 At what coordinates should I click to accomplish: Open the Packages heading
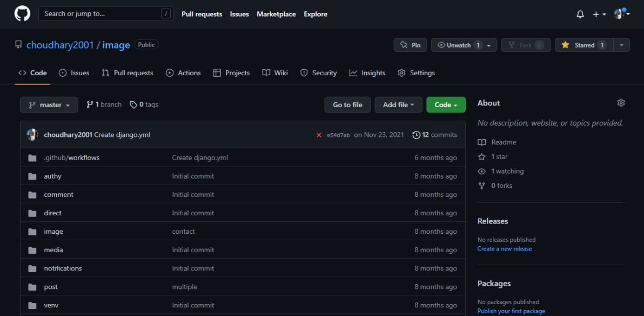(x=494, y=284)
